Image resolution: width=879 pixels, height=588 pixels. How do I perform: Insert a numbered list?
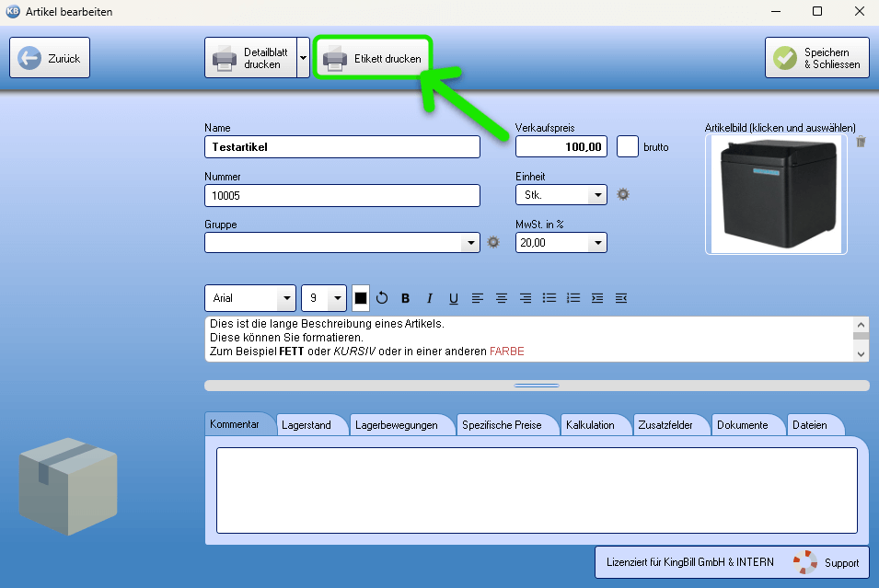point(573,298)
